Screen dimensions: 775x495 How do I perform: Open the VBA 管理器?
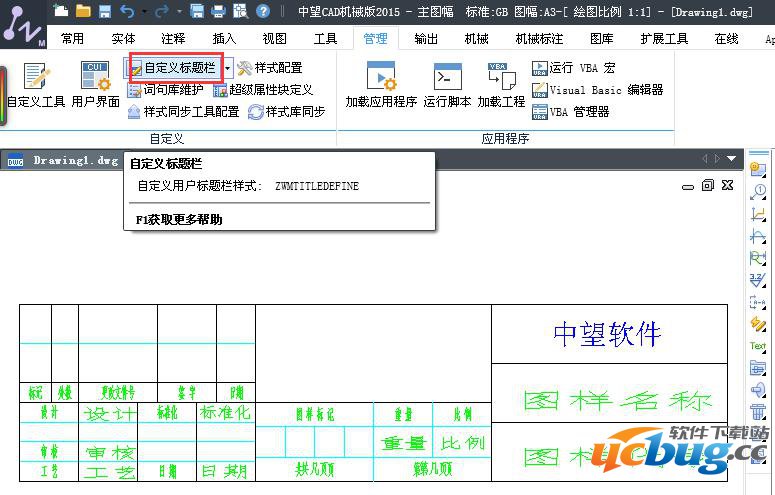pos(571,112)
